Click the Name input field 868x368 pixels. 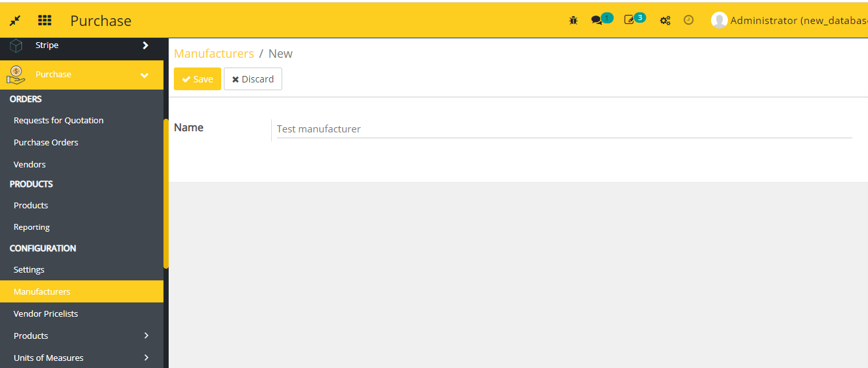[x=563, y=129]
